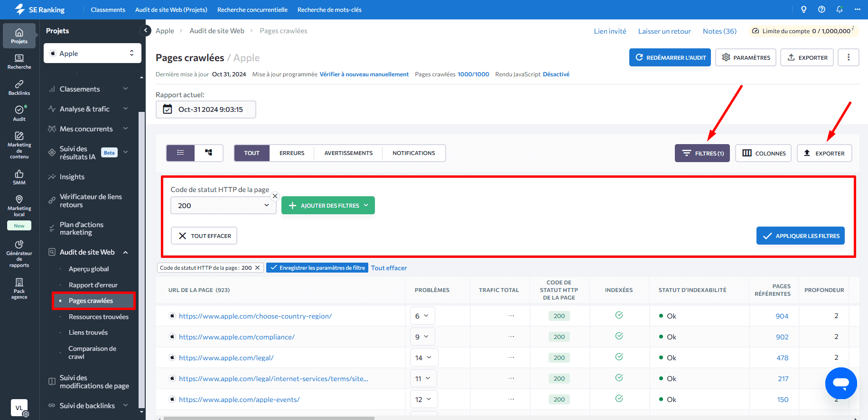Open Classements in the top menu
This screenshot has height=420, width=868.
108,9
